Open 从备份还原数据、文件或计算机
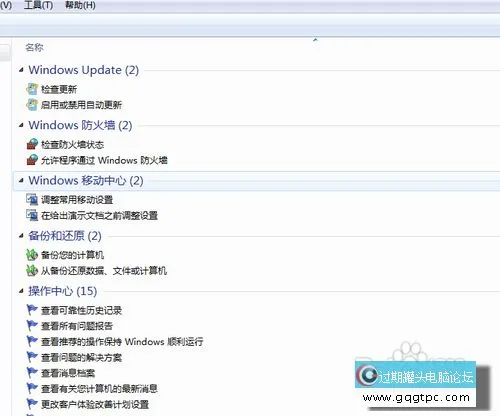The height and width of the screenshot is (416, 500). (x=104, y=271)
